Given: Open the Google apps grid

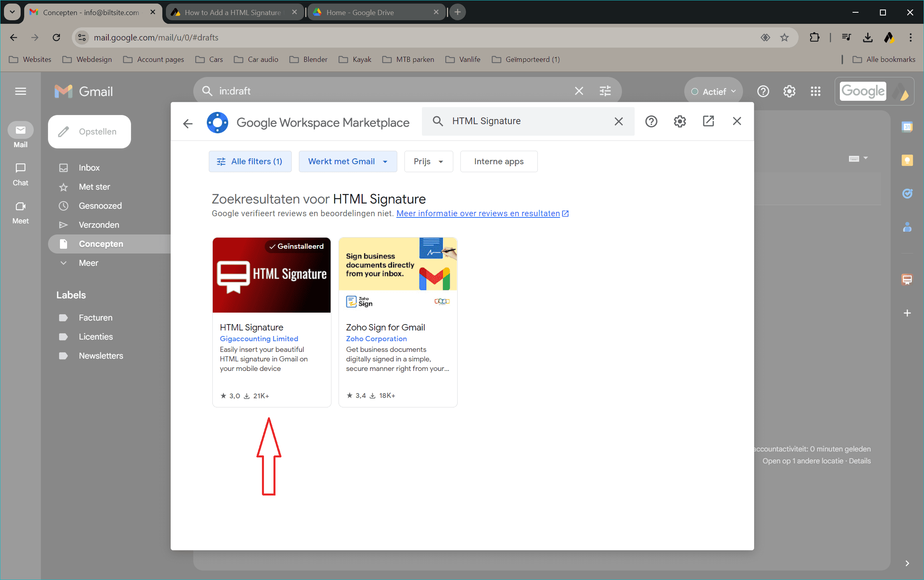Looking at the screenshot, I should point(816,91).
